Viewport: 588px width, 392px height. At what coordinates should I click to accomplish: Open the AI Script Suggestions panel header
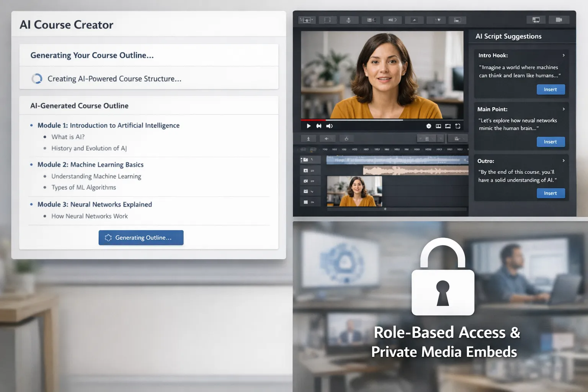(508, 36)
